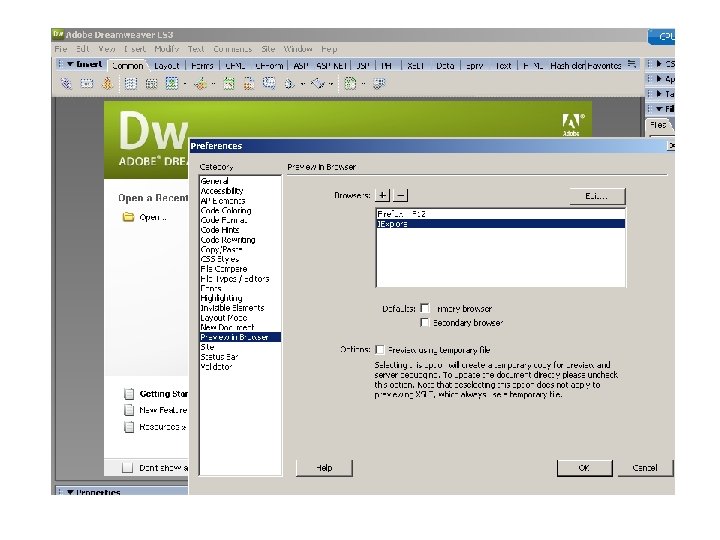Expand the Tag Inspector panel group

[x=659, y=94]
